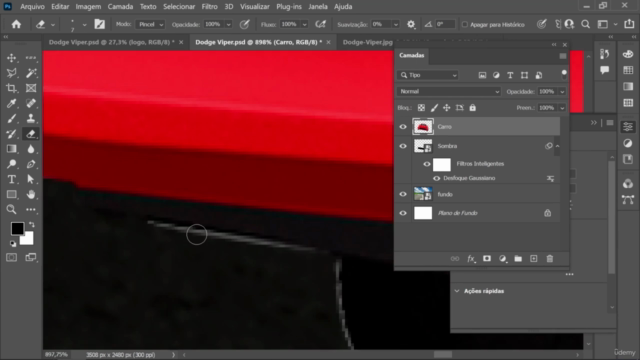
Task: Select the Dodge tool
Action: [x=11, y=164]
